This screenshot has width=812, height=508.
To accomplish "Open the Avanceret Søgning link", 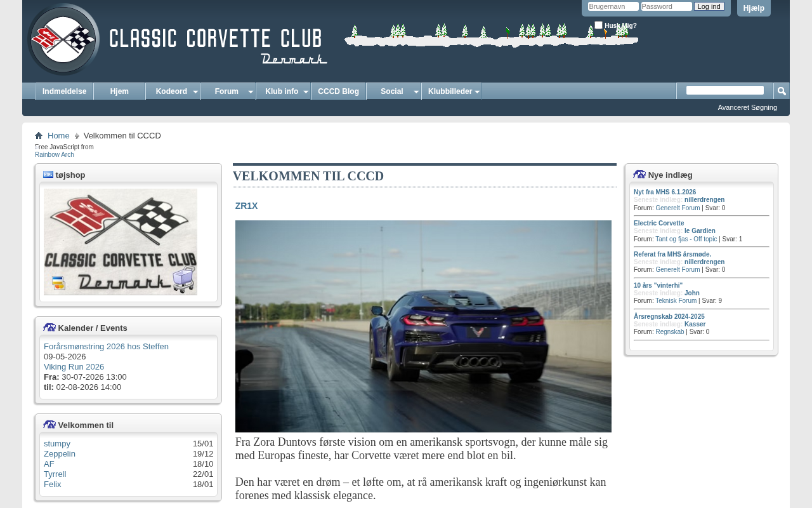I will click(x=747, y=107).
